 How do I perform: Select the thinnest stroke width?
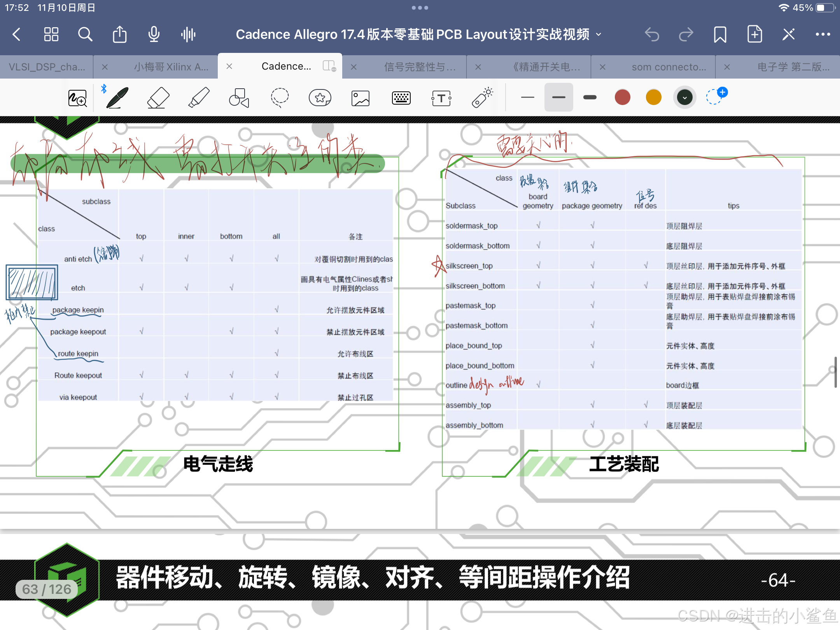527,97
